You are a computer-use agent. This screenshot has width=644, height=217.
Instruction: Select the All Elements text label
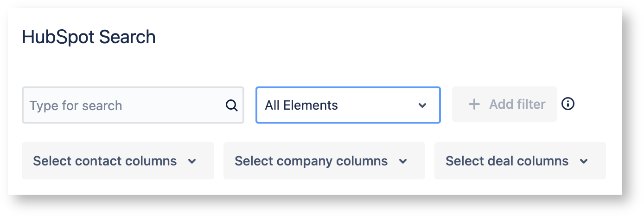click(301, 105)
